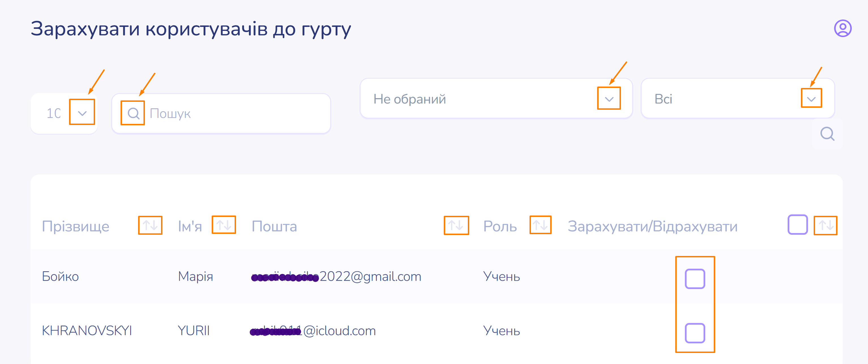
Task: Expand the Не обраний dropdown
Action: click(609, 99)
